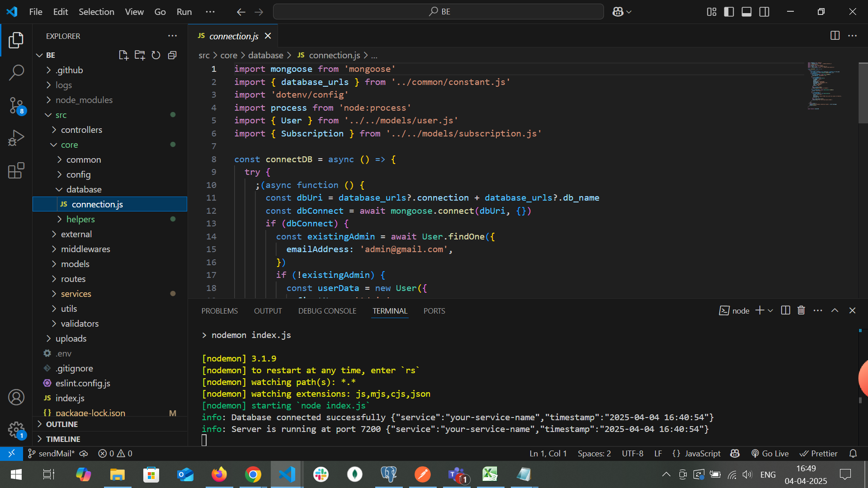Viewport: 868px width, 488px height.
Task: Click Go Live in the status bar
Action: 770,453
